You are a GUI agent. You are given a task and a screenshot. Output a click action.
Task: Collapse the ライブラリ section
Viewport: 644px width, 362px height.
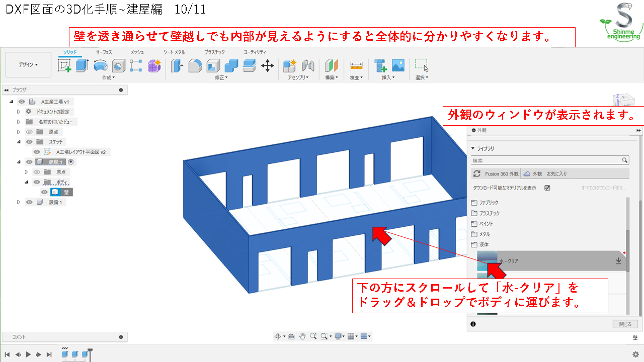tap(473, 149)
